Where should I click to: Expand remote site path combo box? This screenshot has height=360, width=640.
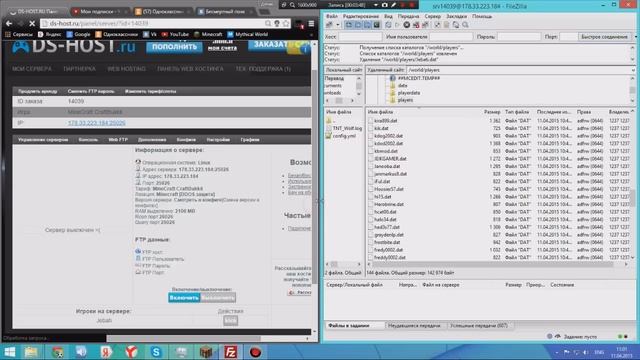click(633, 70)
